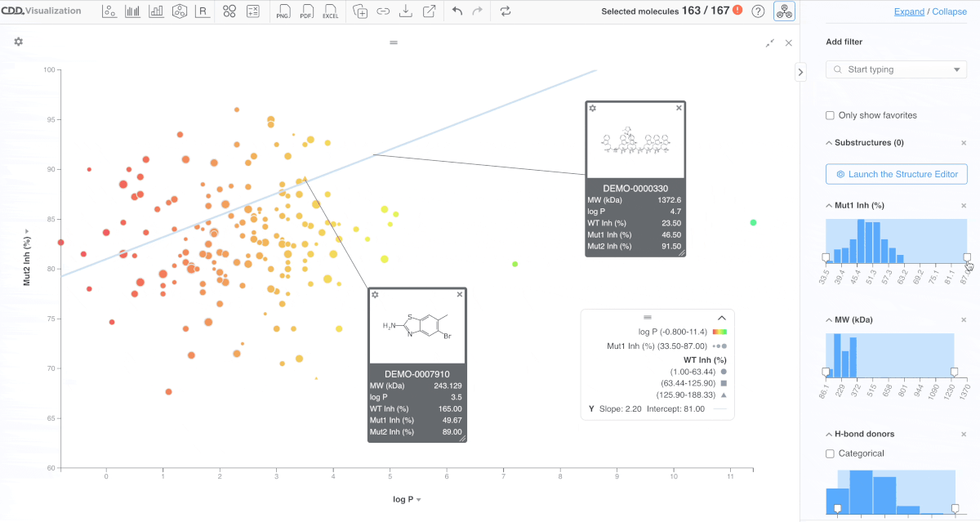Click the molecule structure toggle button in header
This screenshot has width=980, height=522.
tap(783, 11)
